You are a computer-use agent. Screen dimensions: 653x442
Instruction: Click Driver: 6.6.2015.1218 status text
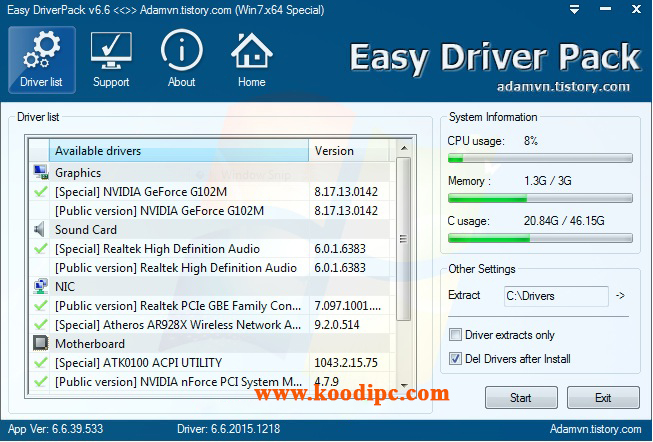(229, 429)
